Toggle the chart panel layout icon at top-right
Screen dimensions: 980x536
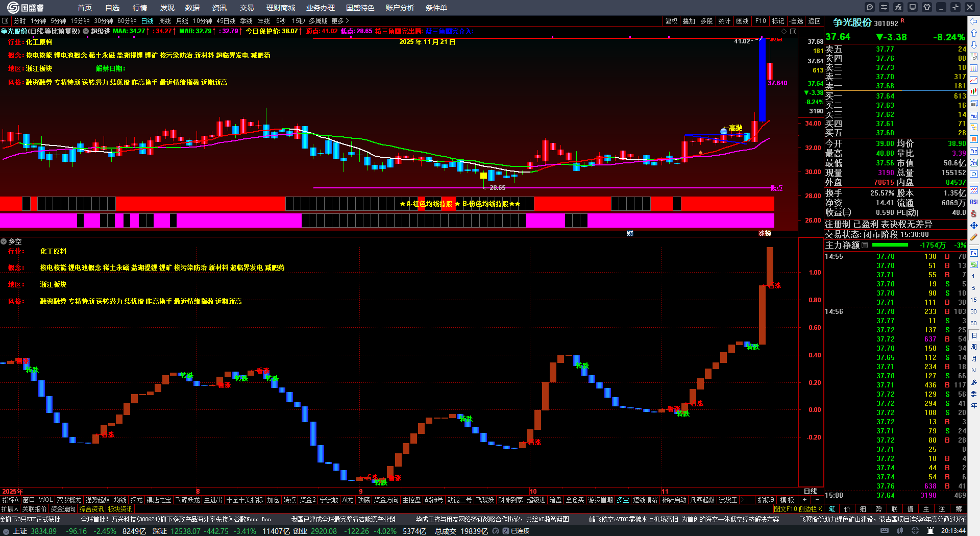tap(793, 31)
